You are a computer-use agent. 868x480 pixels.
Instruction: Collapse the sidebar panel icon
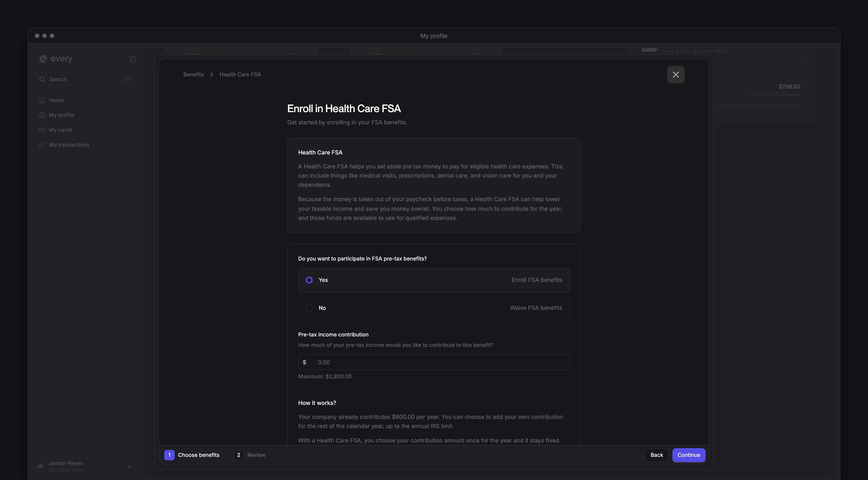[x=133, y=59]
